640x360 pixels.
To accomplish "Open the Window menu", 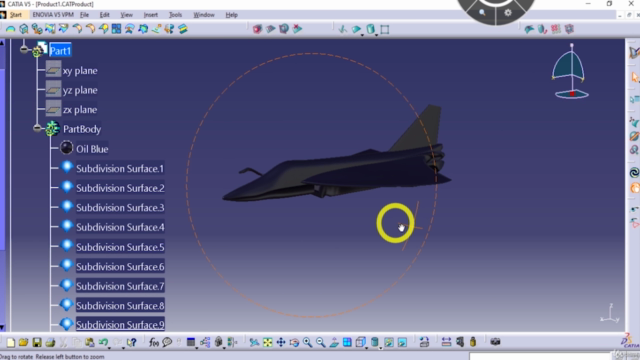I will click(204, 15).
